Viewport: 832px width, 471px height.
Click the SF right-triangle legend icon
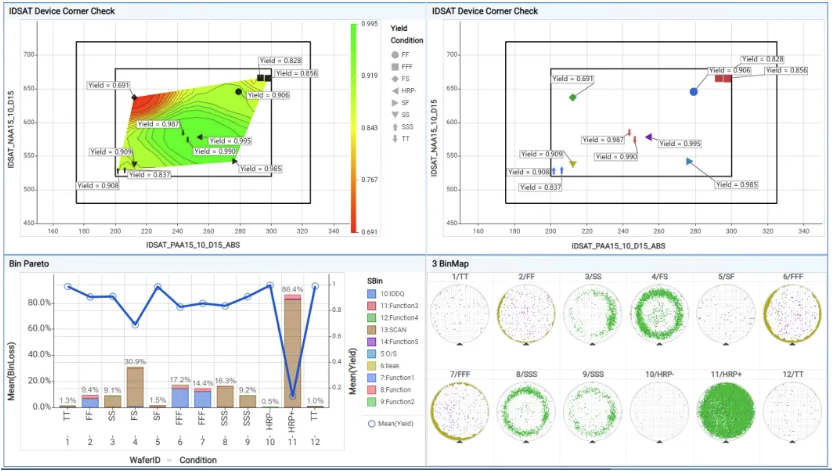pos(395,102)
